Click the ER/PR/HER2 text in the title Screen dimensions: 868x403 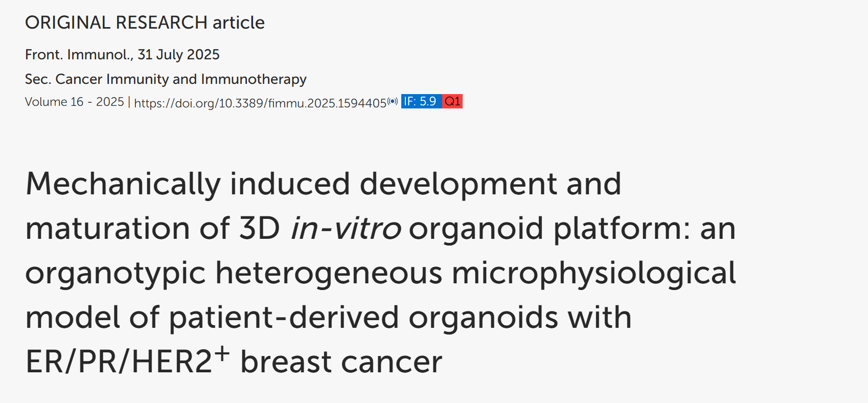[x=119, y=362]
